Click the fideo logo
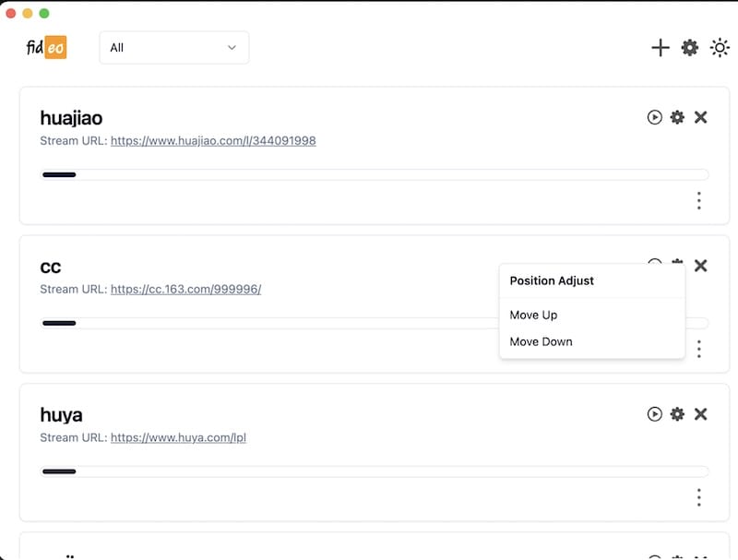 (46, 48)
